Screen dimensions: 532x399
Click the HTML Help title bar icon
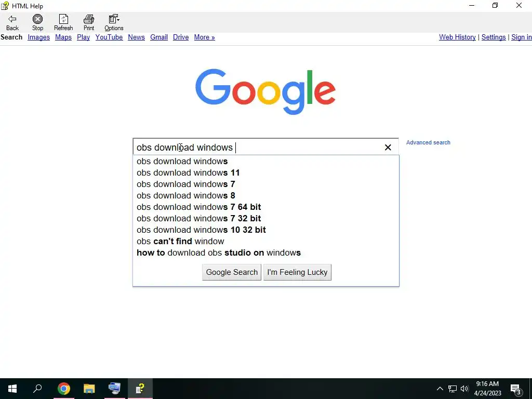(x=5, y=6)
